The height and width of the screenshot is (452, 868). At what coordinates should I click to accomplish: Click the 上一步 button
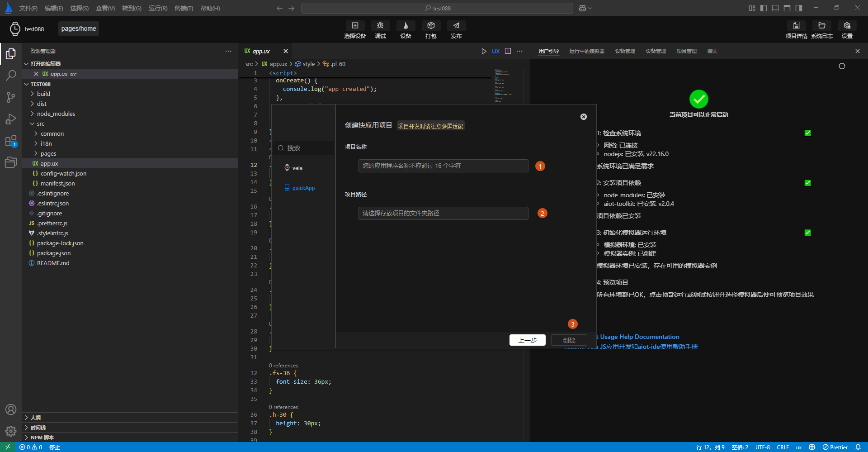(527, 340)
